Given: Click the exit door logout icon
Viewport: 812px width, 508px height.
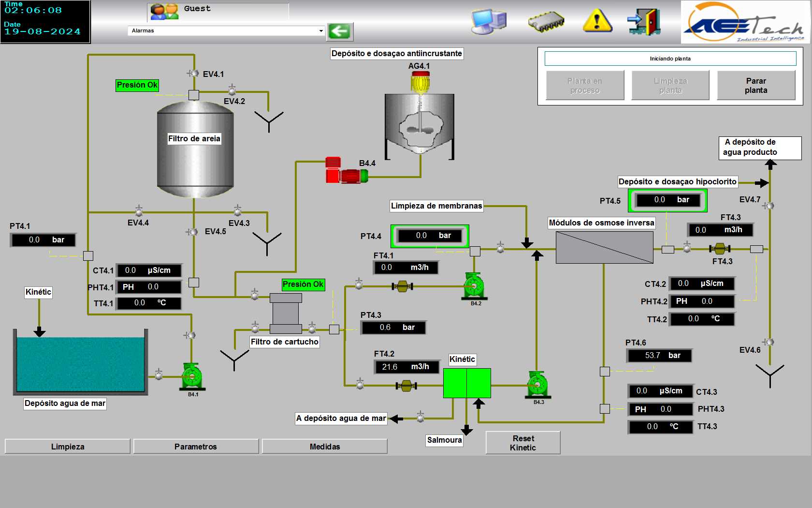Looking at the screenshot, I should pyautogui.click(x=644, y=22).
